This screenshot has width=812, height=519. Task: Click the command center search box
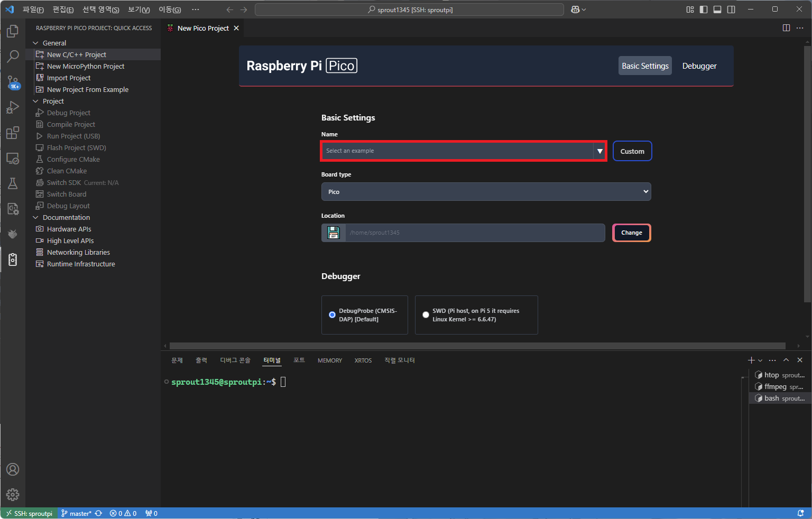pos(409,10)
